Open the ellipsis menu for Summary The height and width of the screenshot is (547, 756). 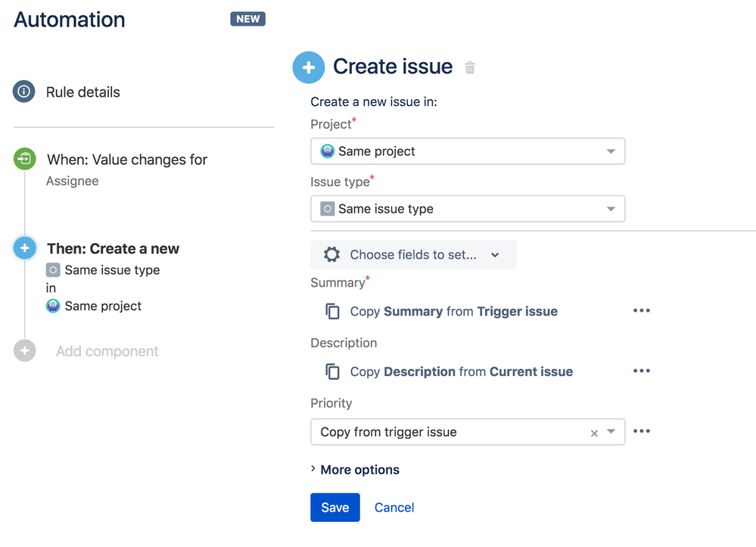pos(641,310)
